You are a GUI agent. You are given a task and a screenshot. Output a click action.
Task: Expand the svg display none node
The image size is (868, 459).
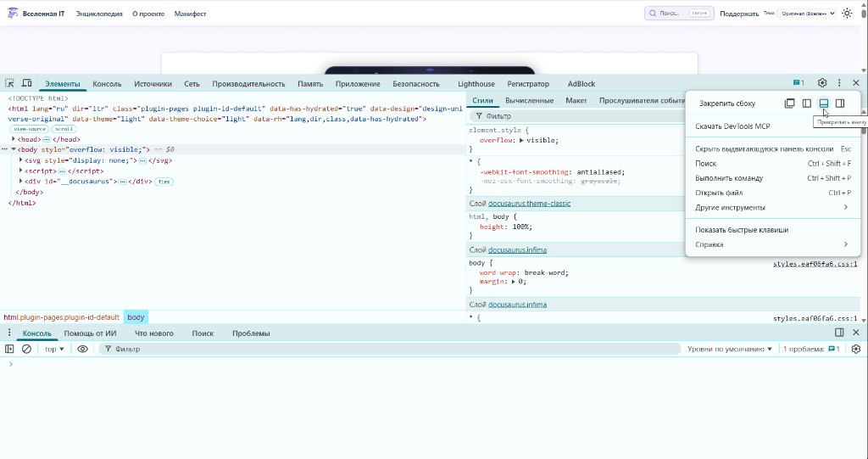pyautogui.click(x=21, y=160)
